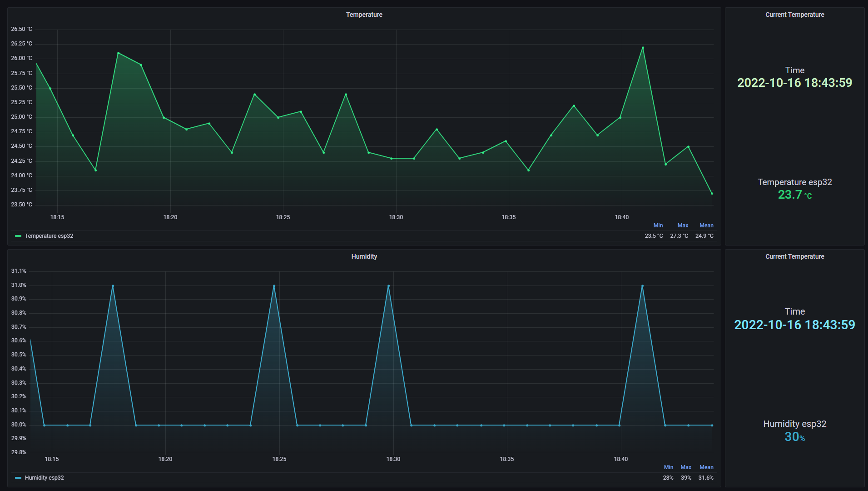
Task: Click the 23.7 °C current temperature value
Action: (794, 195)
